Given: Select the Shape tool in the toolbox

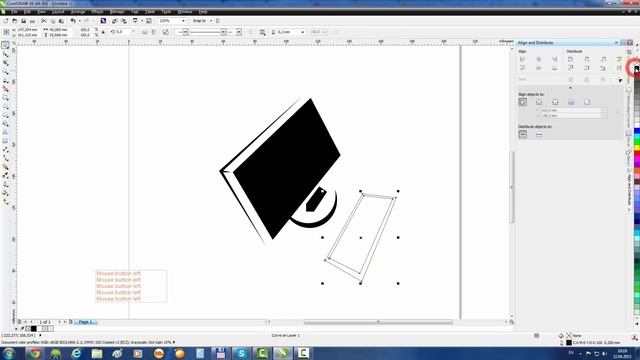Looking at the screenshot, I should (5, 54).
